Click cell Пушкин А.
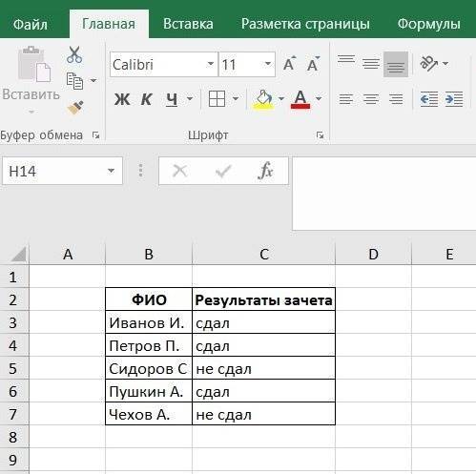This screenshot has height=474, width=476. (x=149, y=391)
